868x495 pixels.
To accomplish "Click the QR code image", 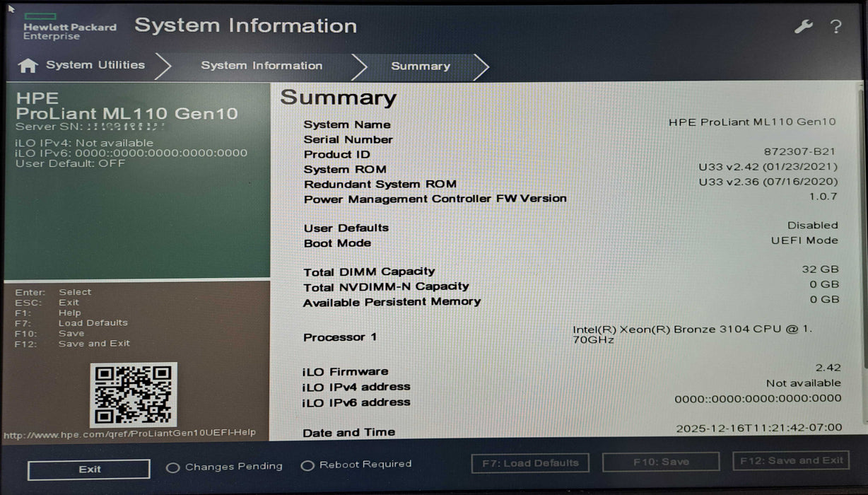I will [134, 394].
